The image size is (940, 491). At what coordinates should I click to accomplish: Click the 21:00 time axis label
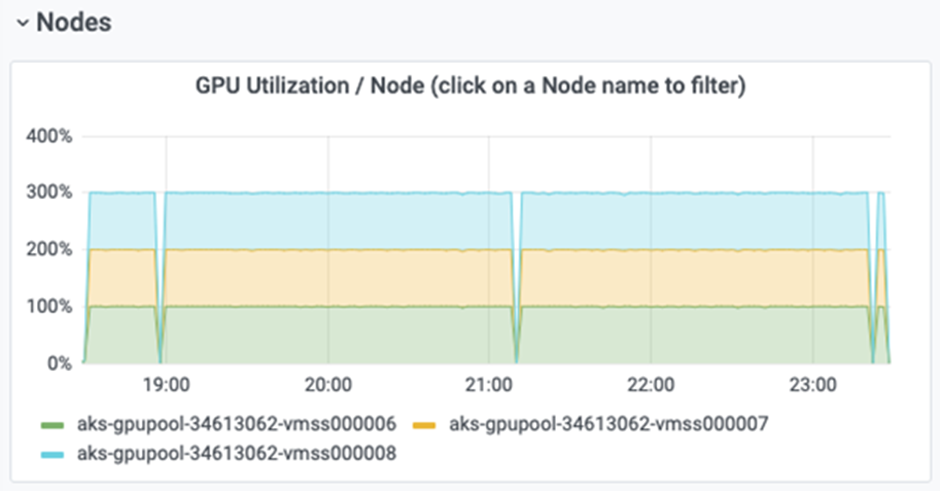(489, 384)
